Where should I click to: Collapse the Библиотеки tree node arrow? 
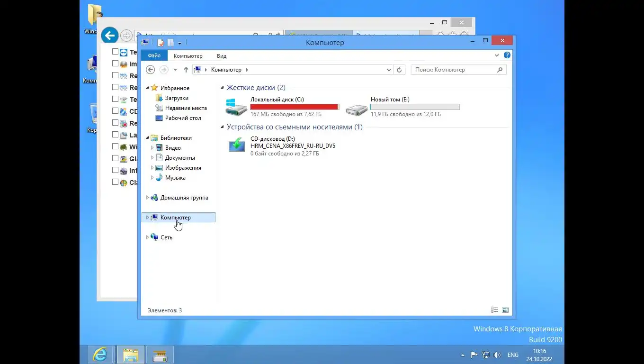pyautogui.click(x=147, y=138)
